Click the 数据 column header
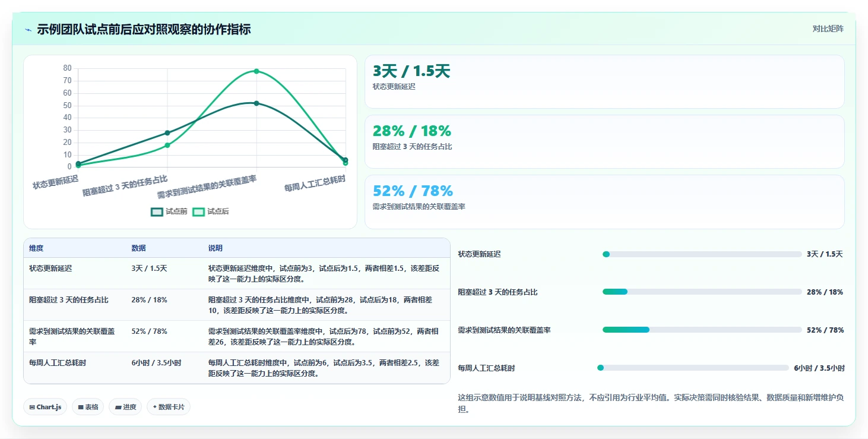Image resolution: width=868 pixels, height=439 pixels. [138, 248]
